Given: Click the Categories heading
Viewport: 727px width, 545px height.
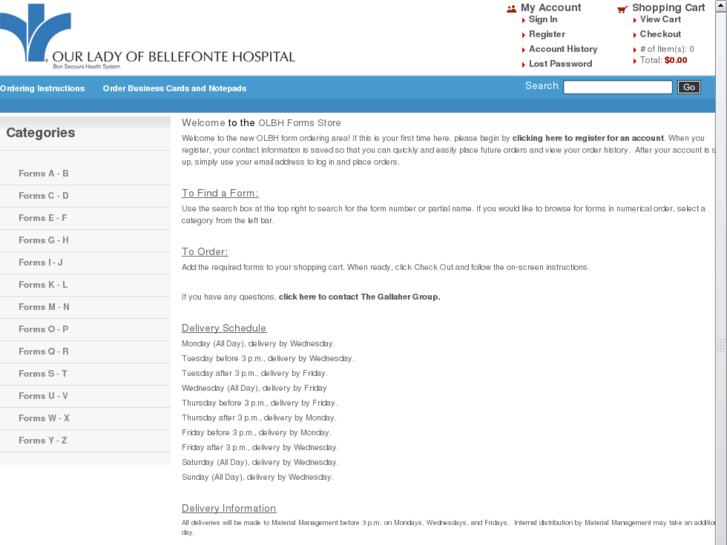Looking at the screenshot, I should coord(41,133).
